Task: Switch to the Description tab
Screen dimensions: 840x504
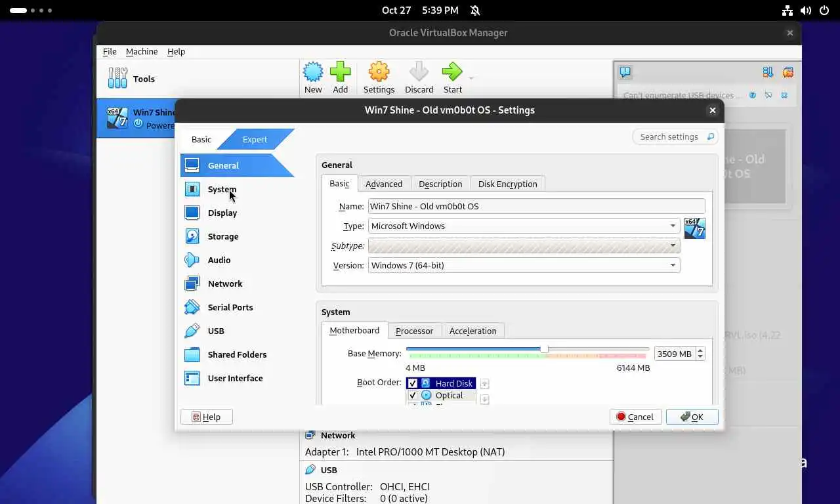Action: pos(440,184)
